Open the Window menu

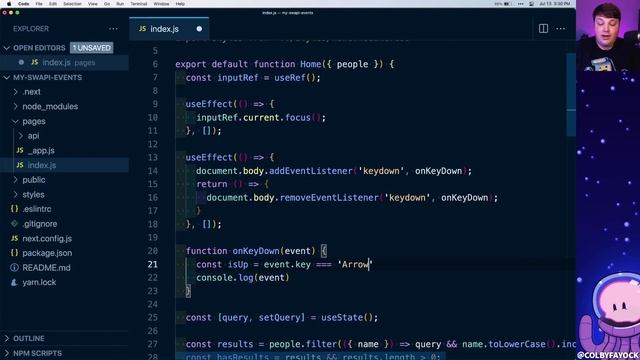pos(161,4)
